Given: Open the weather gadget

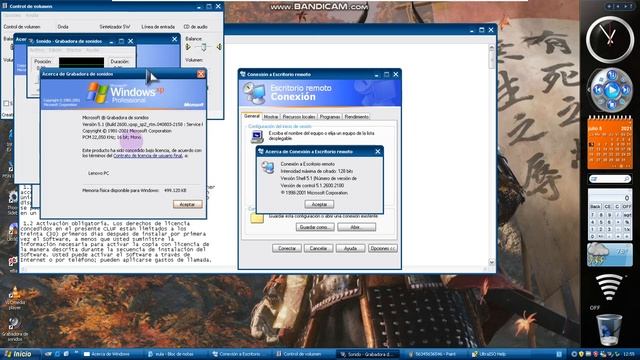Looking at the screenshot, I should pos(610,255).
